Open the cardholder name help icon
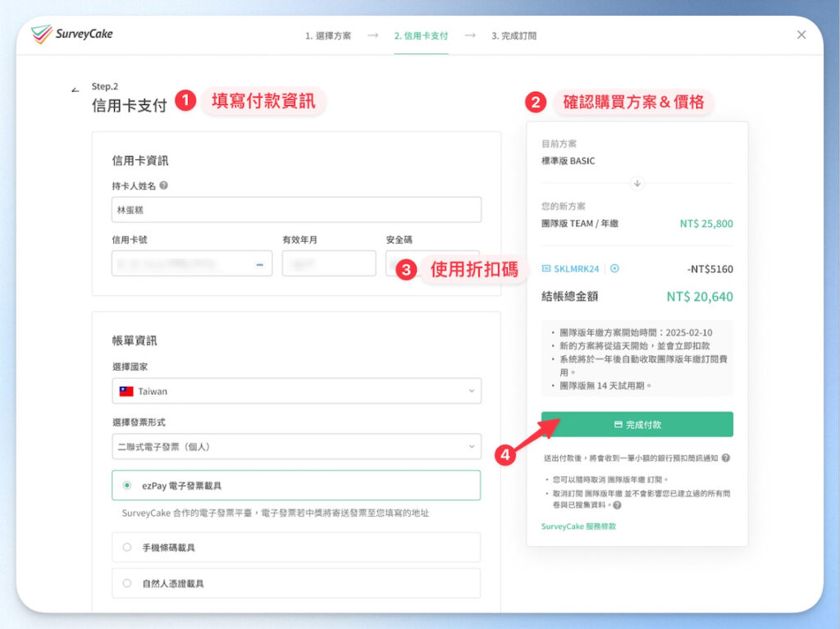The width and height of the screenshot is (840, 629). [164, 185]
